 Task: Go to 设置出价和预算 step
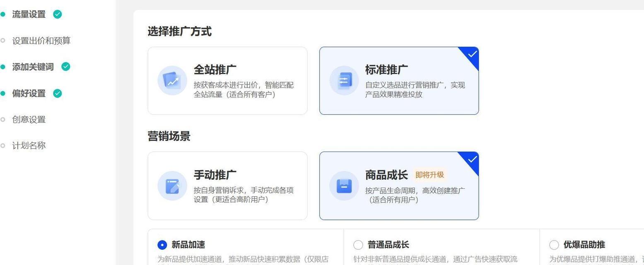click(x=41, y=41)
